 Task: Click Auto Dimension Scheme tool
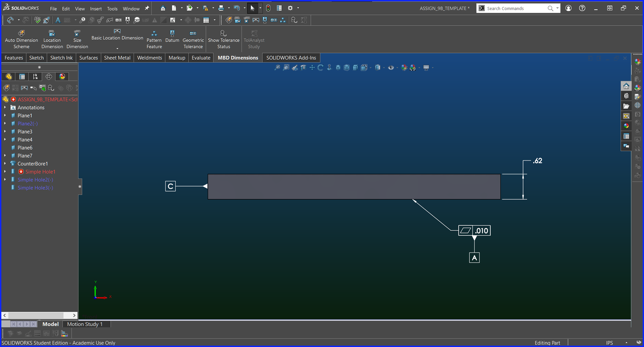click(x=21, y=39)
